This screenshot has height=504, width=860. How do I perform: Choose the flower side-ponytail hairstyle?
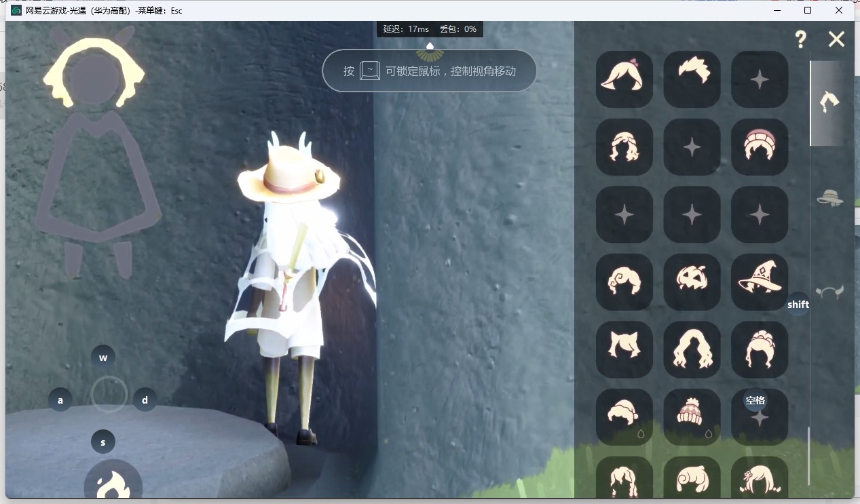point(760,478)
